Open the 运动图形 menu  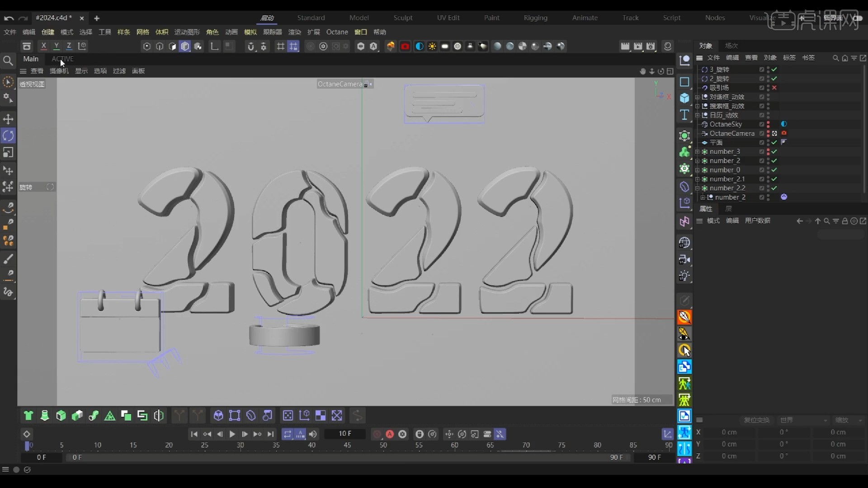click(x=187, y=32)
